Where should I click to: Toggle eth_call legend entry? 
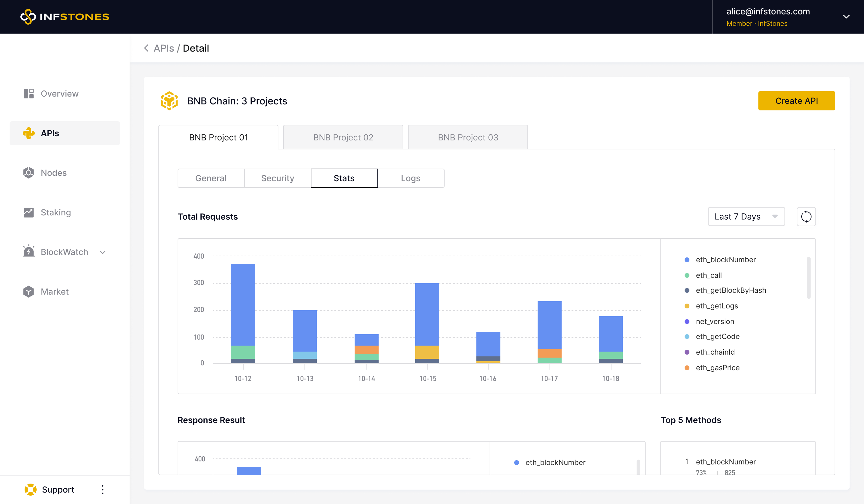pos(708,275)
